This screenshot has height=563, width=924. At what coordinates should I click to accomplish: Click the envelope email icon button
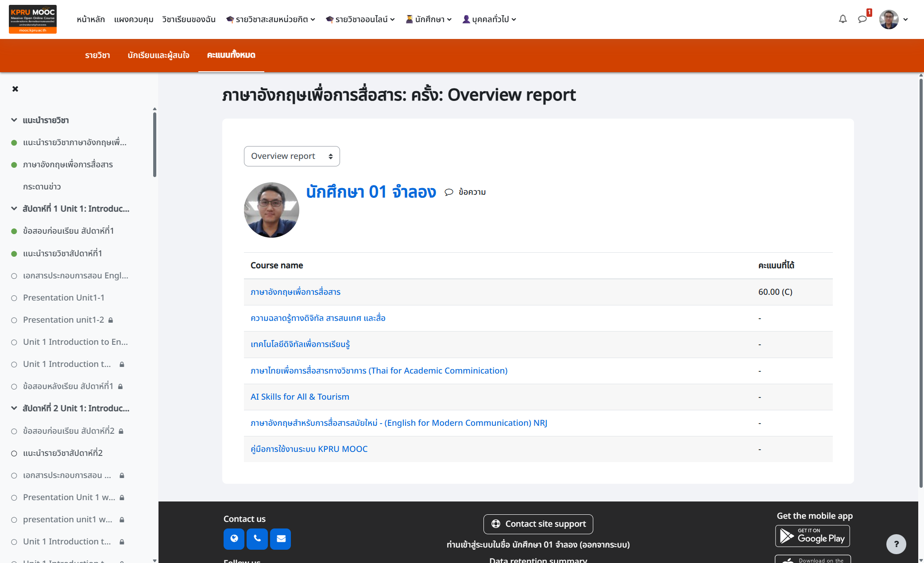click(x=281, y=539)
